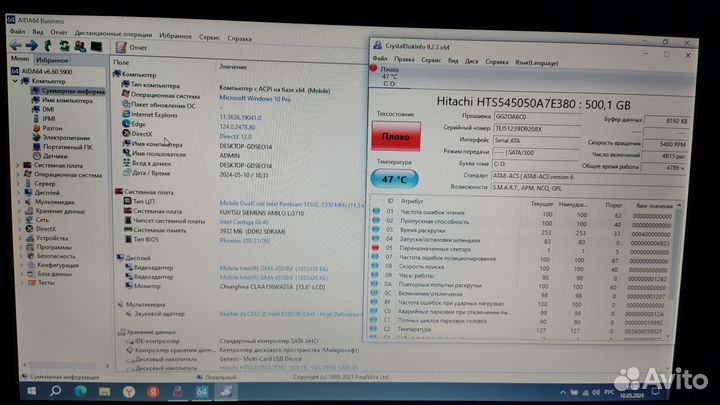
Task: Open the Дистанционные операции menu in AIDA64
Action: (x=113, y=34)
